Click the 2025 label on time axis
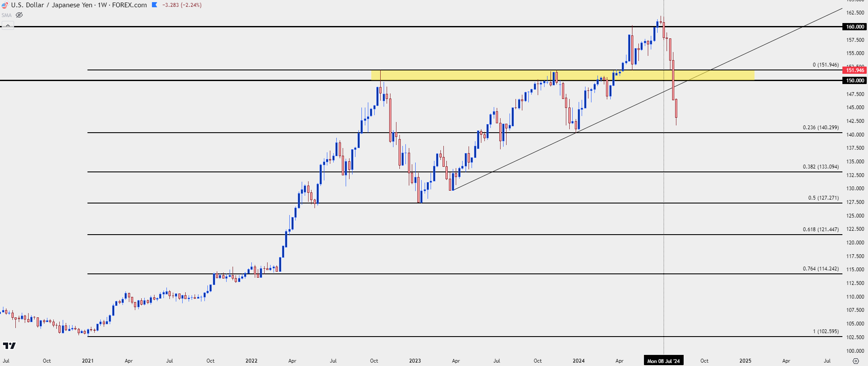This screenshot has height=366, width=868. tap(746, 361)
